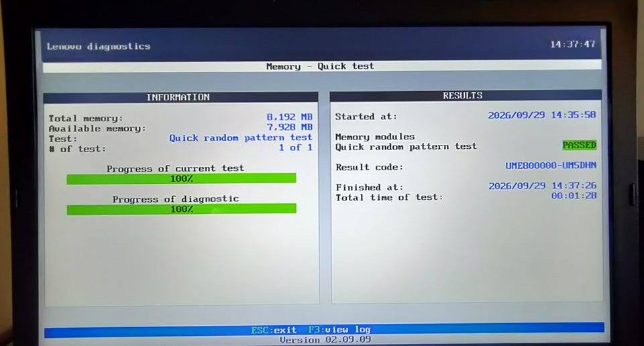Viewport: 644px width, 346px height.
Task: Click 'Memory - Quick test' title bar
Action: pos(322,66)
